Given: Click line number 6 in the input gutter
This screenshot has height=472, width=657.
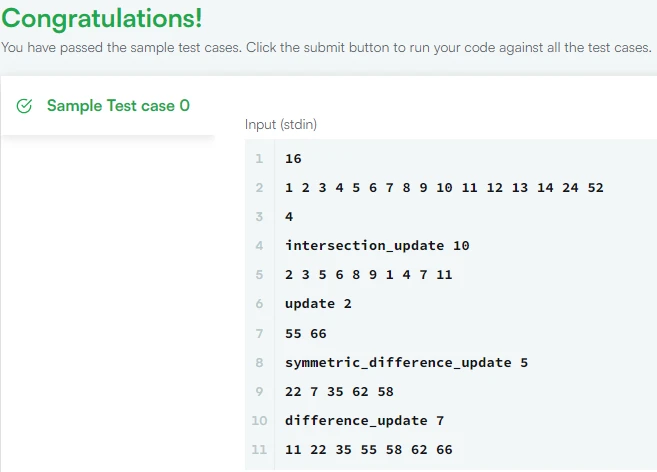Looking at the screenshot, I should (259, 304).
